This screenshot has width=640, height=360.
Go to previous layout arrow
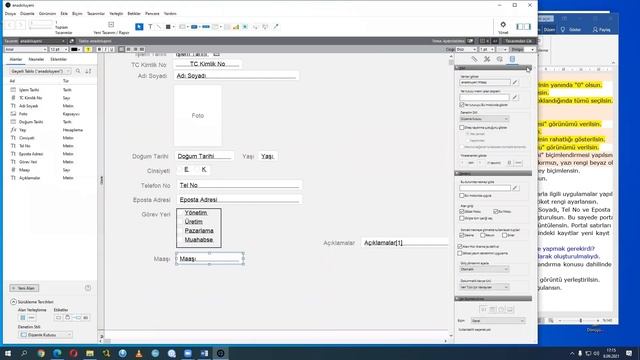tap(11, 25)
